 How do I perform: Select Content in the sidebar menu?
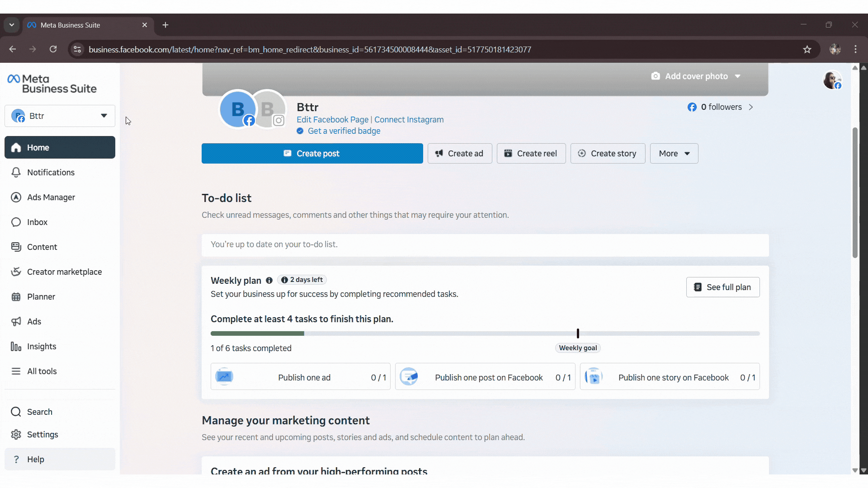pos(42,247)
